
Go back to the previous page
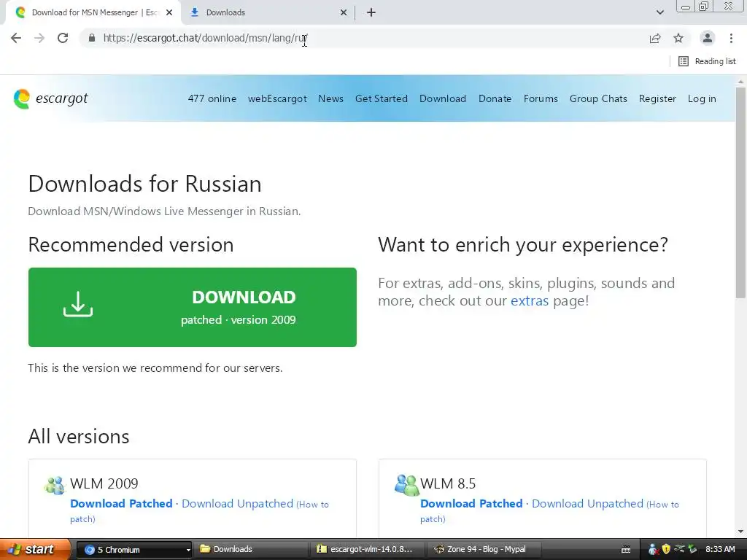pos(16,38)
